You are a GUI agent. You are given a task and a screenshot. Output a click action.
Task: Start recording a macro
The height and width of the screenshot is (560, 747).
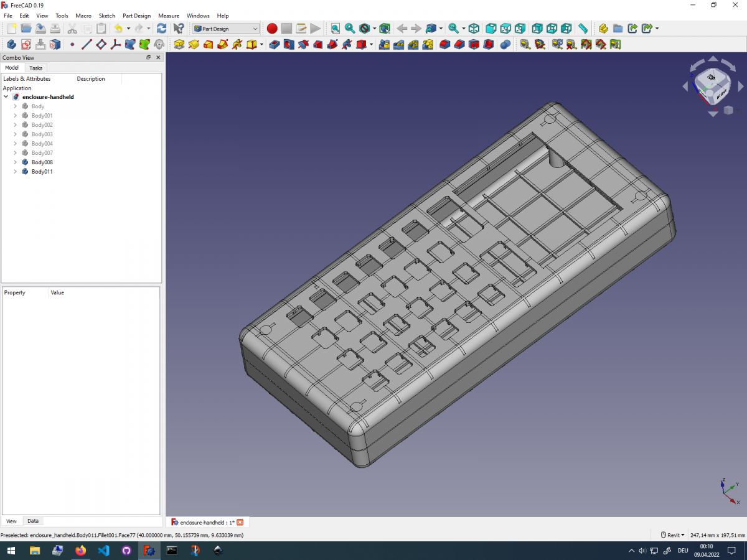(x=272, y=28)
